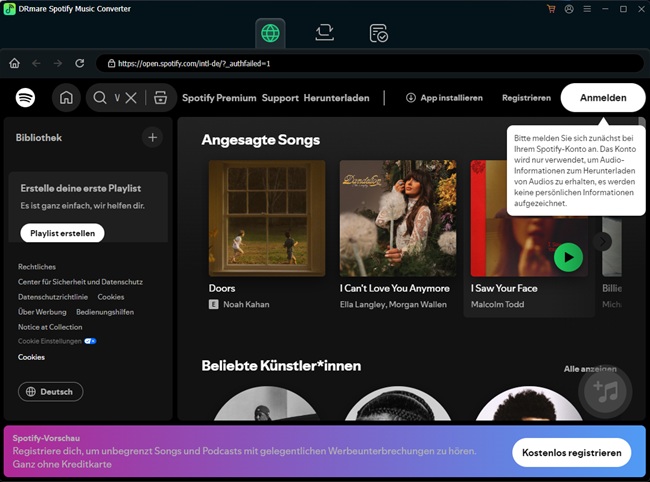This screenshot has width=650, height=482.
Task: Go to browser home page icon
Action: (x=15, y=63)
